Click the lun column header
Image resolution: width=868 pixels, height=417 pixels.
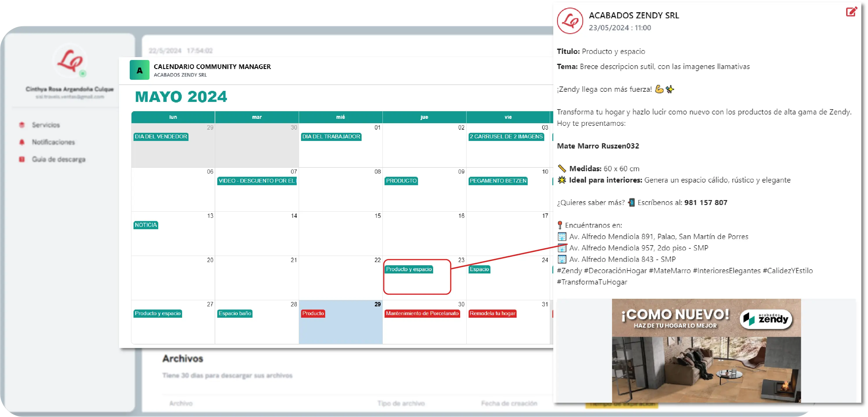(173, 117)
